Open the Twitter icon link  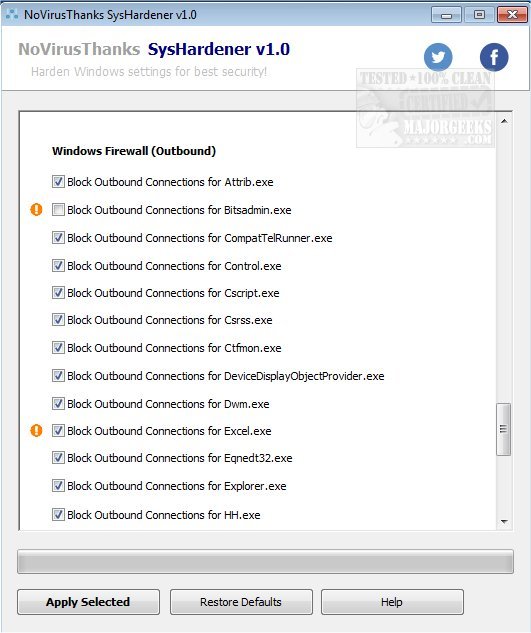(438, 57)
